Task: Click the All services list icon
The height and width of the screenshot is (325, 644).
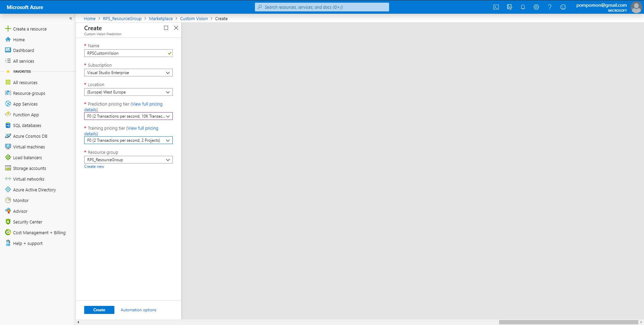Action: pos(8,61)
